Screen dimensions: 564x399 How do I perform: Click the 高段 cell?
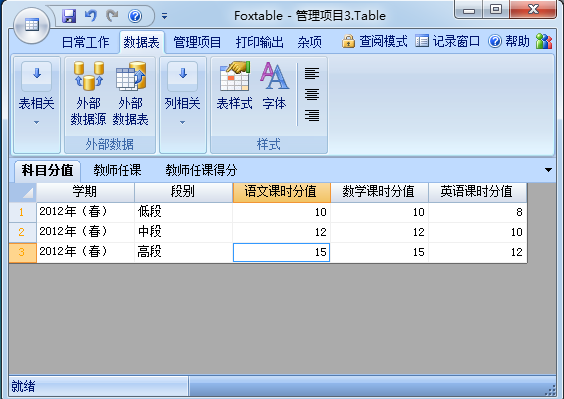(183, 252)
